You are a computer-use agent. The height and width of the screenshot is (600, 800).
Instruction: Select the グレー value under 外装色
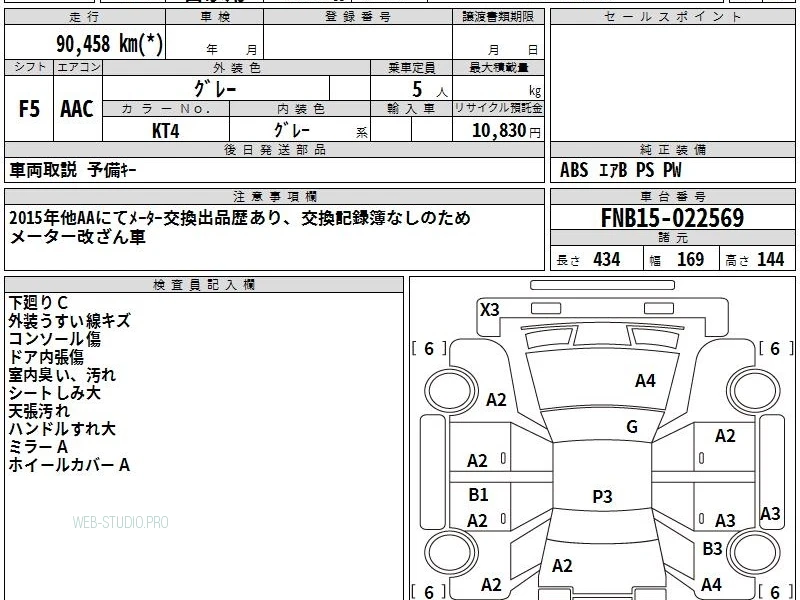coord(215,89)
